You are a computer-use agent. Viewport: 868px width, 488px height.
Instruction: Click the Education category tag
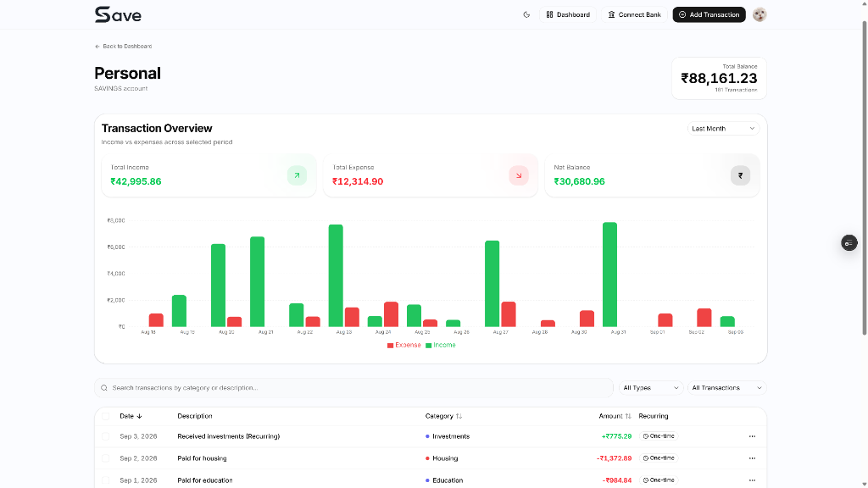click(444, 480)
